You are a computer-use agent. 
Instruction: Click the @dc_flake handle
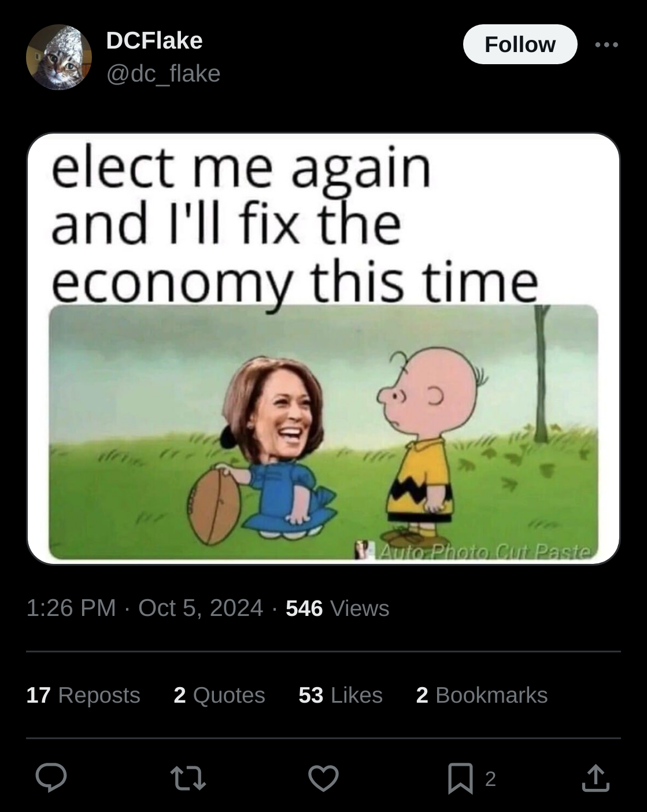[x=163, y=73]
